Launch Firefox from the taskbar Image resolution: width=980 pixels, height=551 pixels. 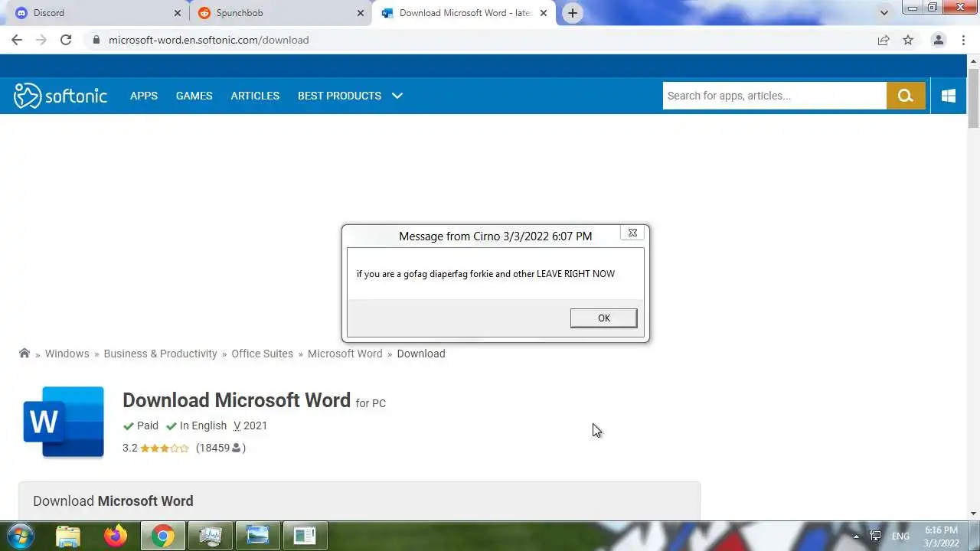click(x=116, y=536)
